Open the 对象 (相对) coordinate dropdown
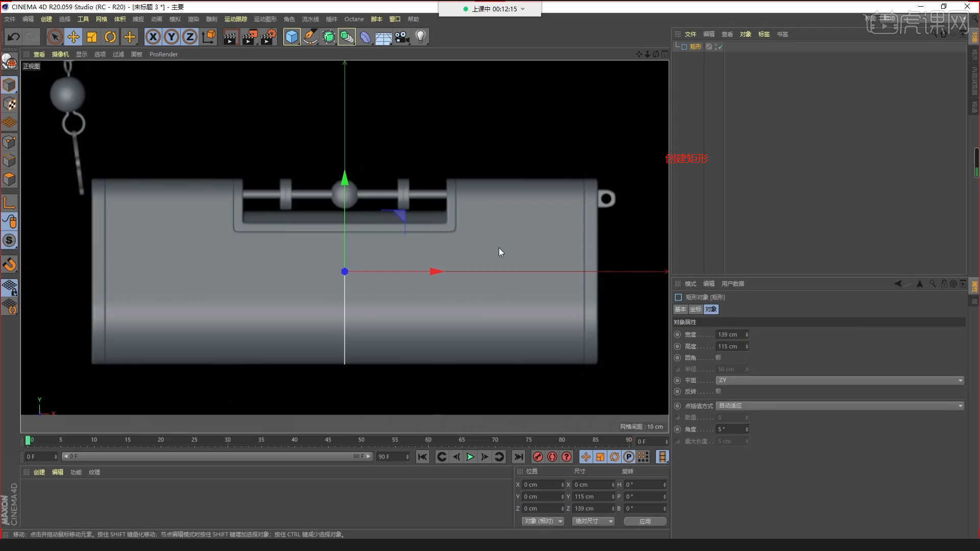This screenshot has width=980, height=551. (543, 521)
